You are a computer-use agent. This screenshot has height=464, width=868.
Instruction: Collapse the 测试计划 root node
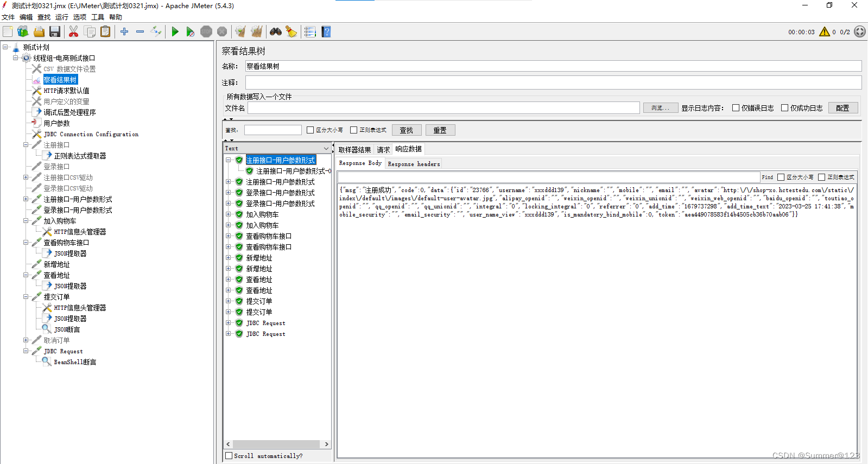point(5,47)
